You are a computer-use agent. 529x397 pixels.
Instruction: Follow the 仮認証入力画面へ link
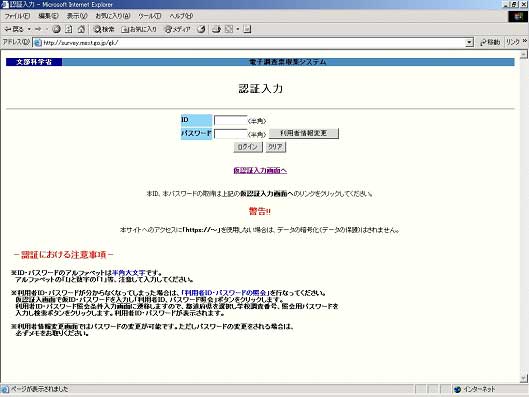click(x=260, y=170)
